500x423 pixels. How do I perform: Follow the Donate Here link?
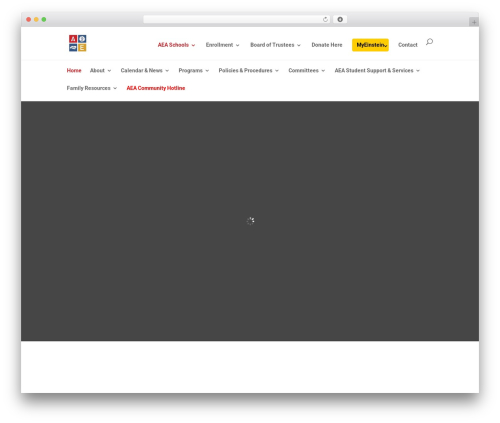pyautogui.click(x=327, y=45)
